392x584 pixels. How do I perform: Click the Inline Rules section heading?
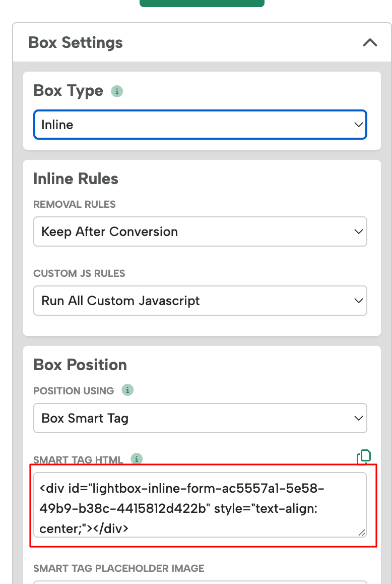(x=76, y=179)
